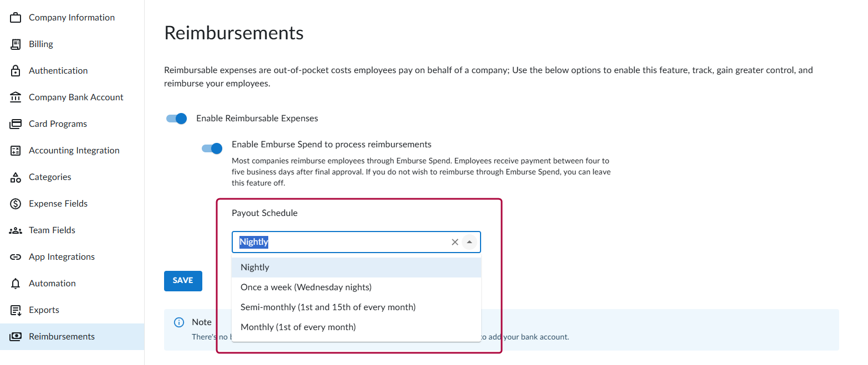Click the Accounting Integration calculator icon
Viewport: 868px width, 365px height.
[x=16, y=151]
